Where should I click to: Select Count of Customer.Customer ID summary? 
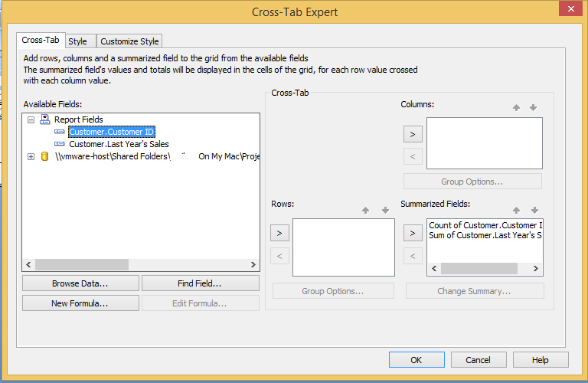click(x=485, y=225)
